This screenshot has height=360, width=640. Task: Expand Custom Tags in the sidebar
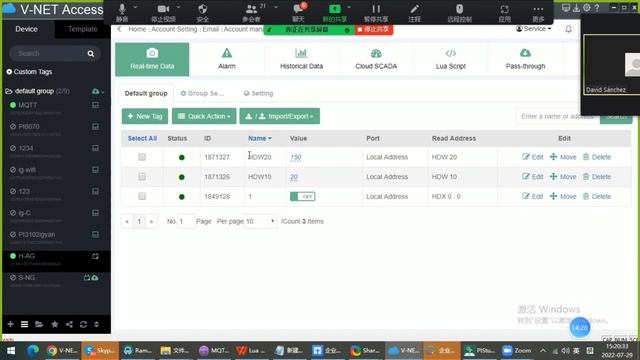pyautogui.click(x=29, y=72)
